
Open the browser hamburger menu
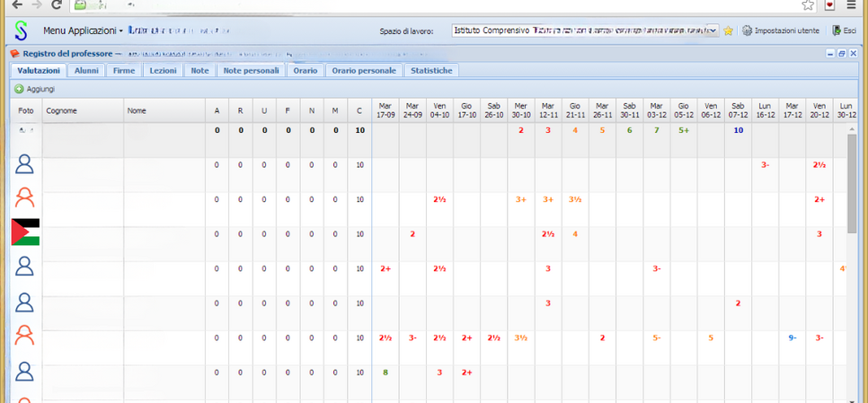click(x=851, y=4)
